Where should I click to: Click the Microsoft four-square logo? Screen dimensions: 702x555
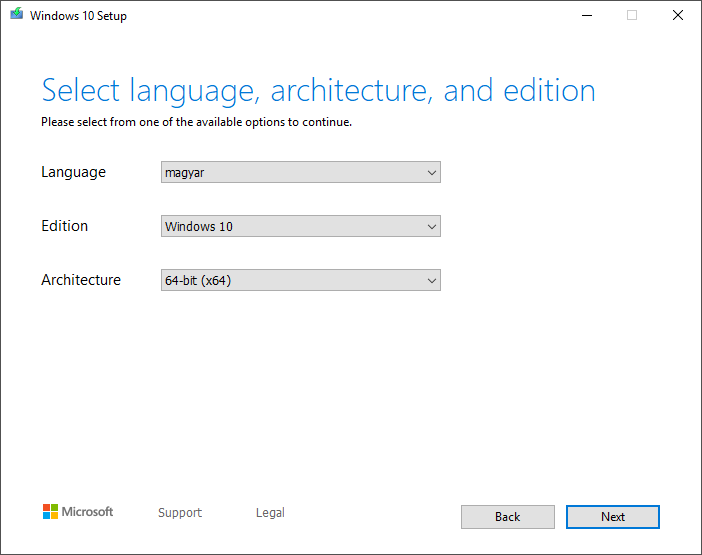coord(51,512)
